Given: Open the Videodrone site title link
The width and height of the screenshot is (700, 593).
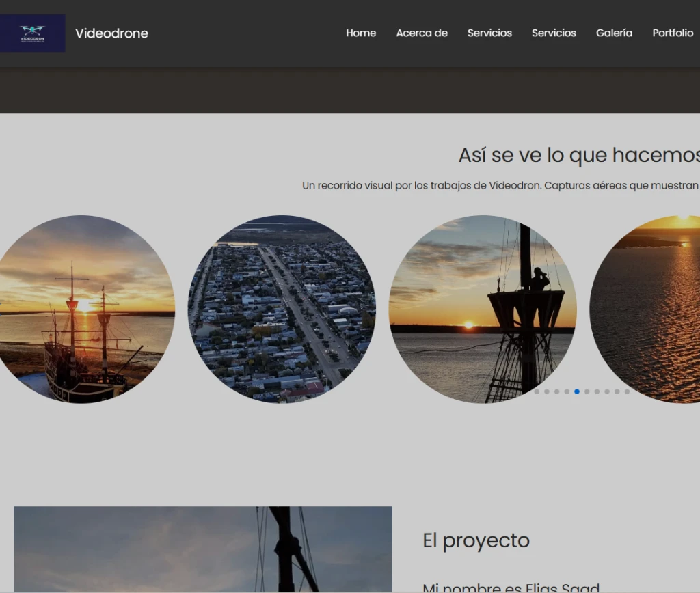Looking at the screenshot, I should 111,33.
